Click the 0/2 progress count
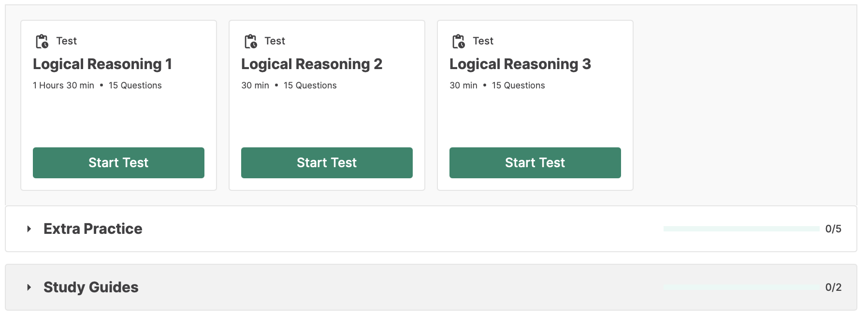This screenshot has height=315, width=868. click(x=833, y=287)
